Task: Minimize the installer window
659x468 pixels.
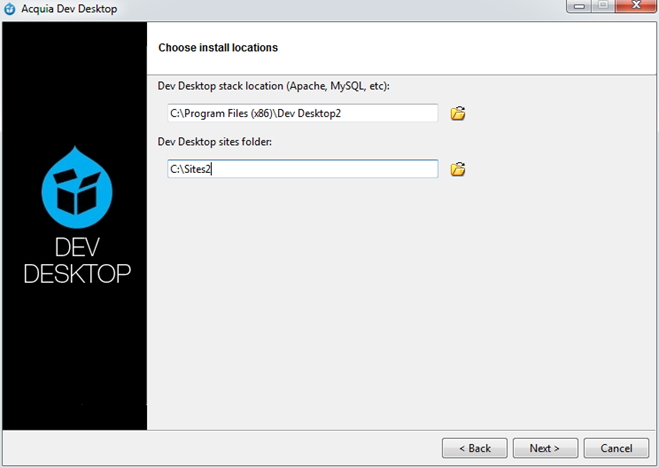Action: [580, 6]
